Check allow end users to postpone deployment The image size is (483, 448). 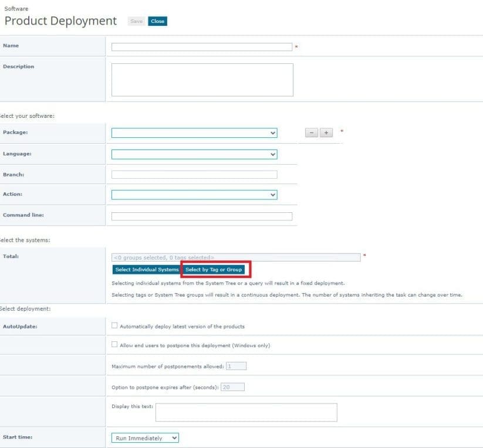[114, 345]
